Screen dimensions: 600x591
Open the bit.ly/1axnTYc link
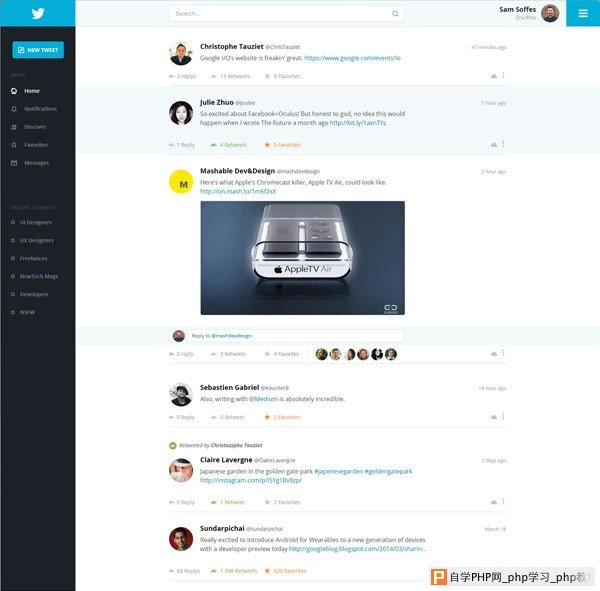click(358, 123)
